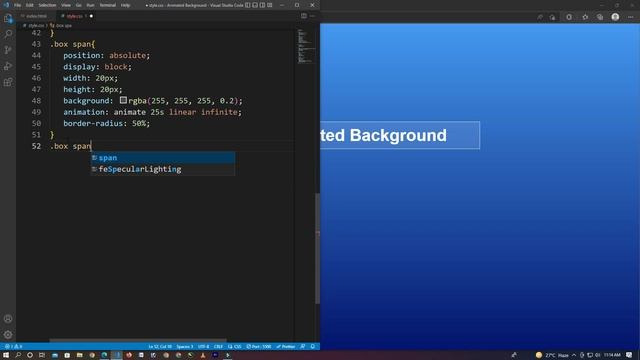Select 'feSpecularLighting' autocomplete suggestion
640x360 pixels.
pyautogui.click(x=162, y=169)
